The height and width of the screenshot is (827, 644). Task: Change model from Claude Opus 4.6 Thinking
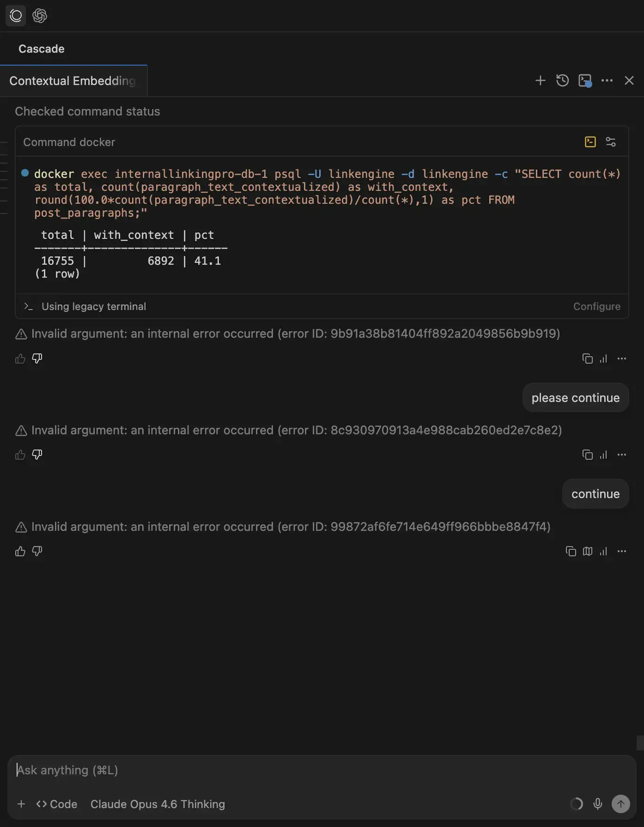click(x=158, y=804)
